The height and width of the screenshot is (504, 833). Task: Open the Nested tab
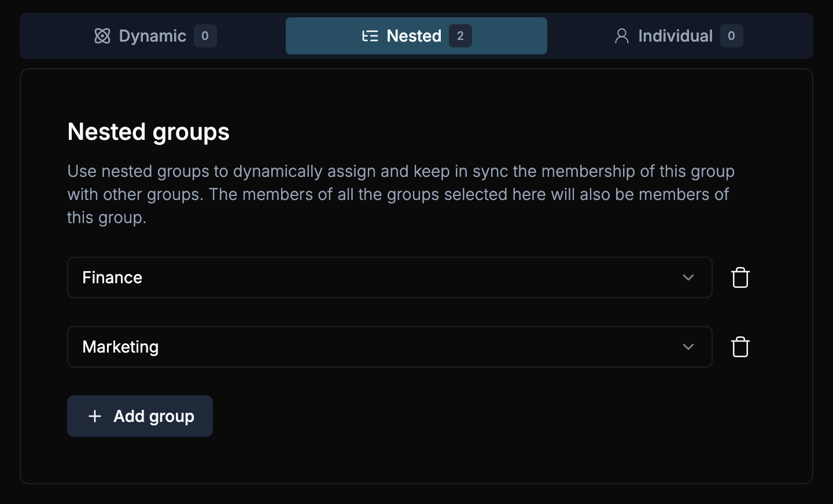pos(414,36)
